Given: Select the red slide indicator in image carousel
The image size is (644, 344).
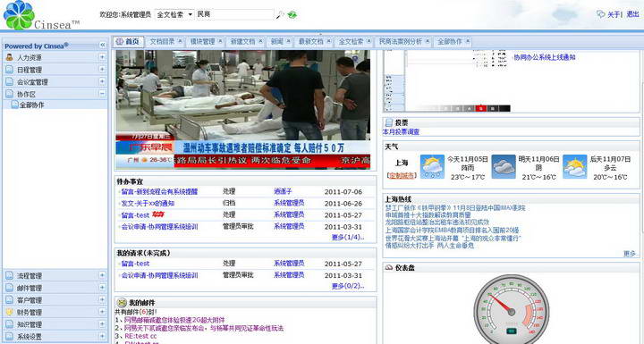Looking at the screenshot, I should [x=480, y=108].
